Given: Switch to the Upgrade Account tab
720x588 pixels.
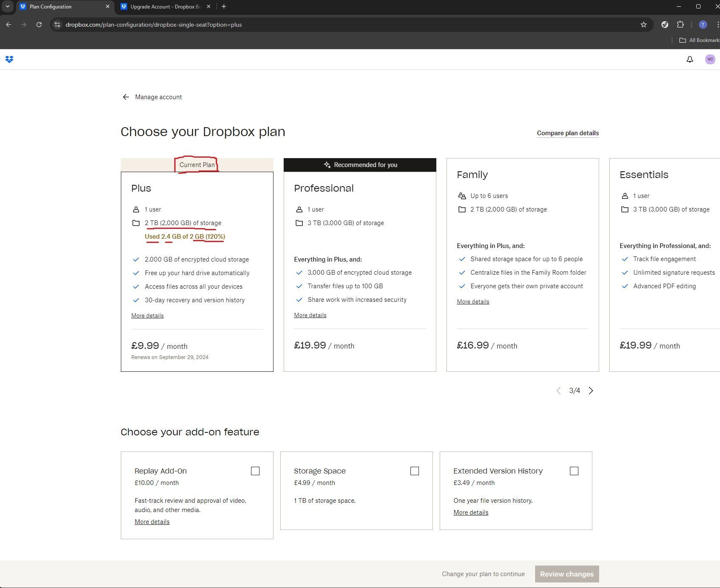Looking at the screenshot, I should 165,6.
